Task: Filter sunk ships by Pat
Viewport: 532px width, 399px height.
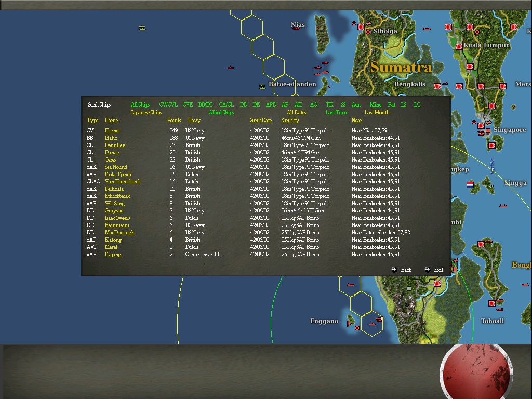Action: coord(392,104)
